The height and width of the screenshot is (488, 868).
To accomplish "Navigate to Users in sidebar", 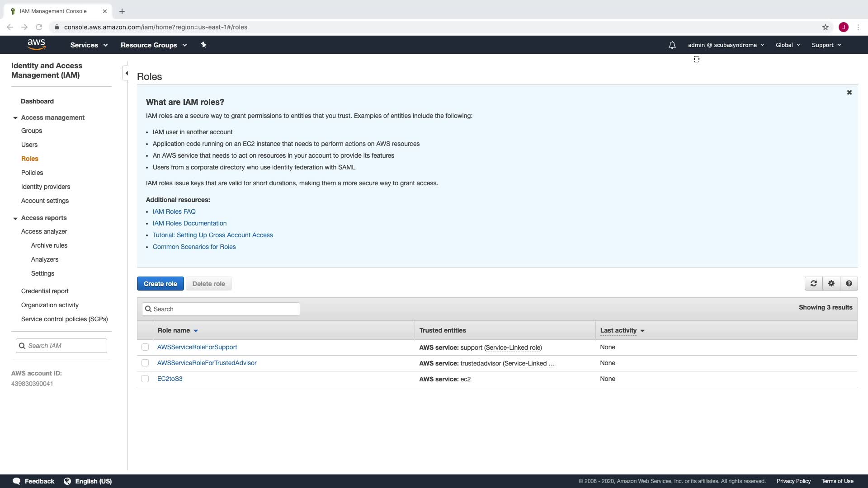I will (x=29, y=145).
